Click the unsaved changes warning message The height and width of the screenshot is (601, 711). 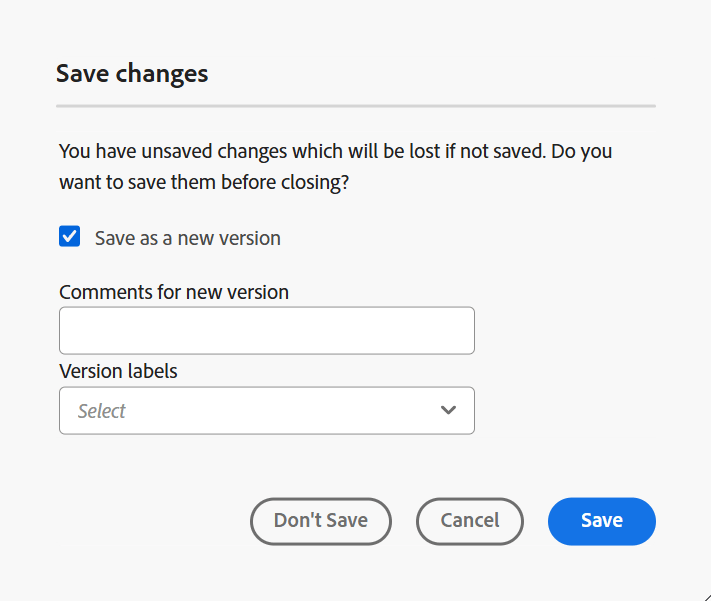pos(335,168)
